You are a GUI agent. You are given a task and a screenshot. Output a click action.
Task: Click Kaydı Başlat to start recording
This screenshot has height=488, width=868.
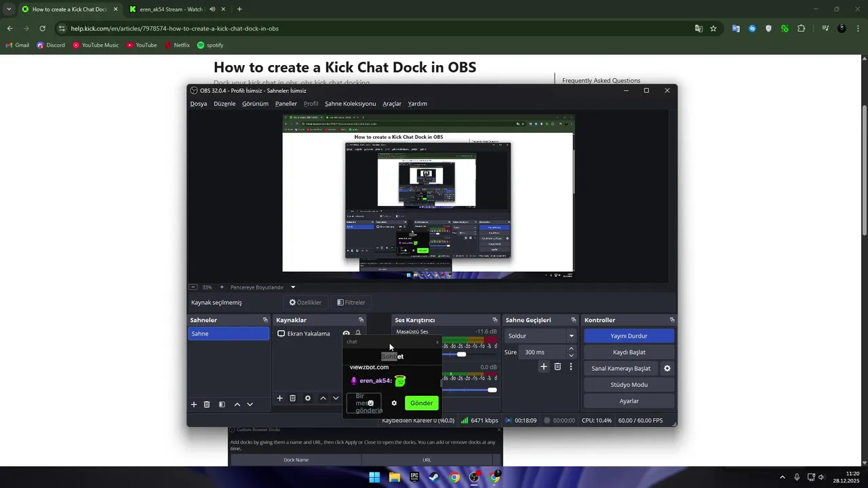pos(629,352)
